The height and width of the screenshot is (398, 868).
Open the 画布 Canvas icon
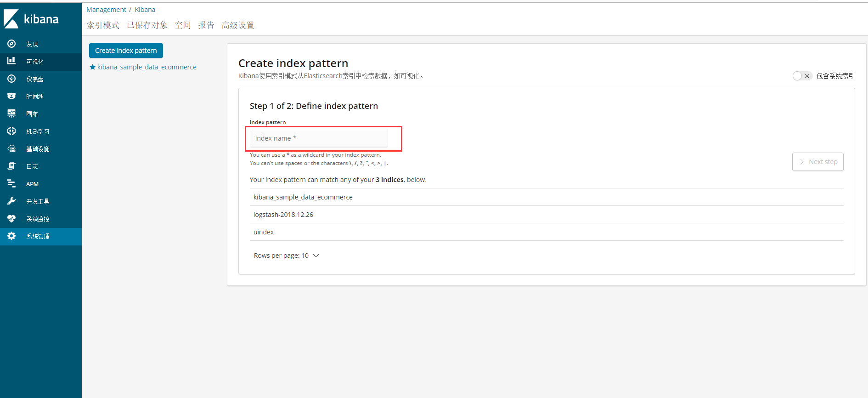coord(11,114)
